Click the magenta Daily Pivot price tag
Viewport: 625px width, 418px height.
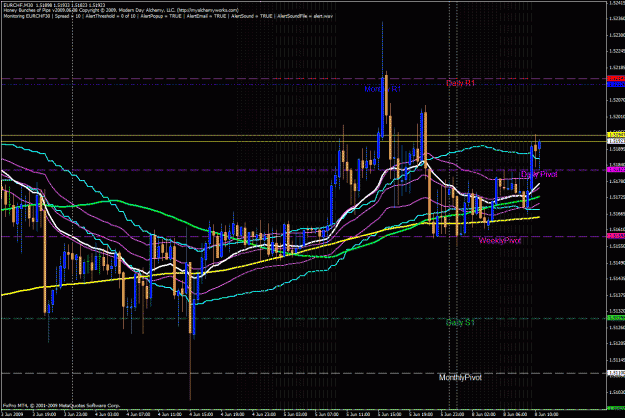615,170
